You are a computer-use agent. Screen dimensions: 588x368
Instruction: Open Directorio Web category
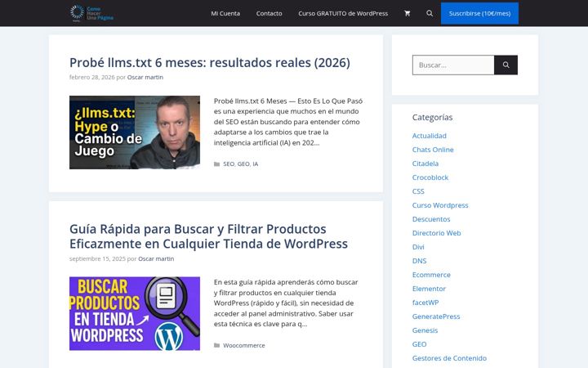click(x=436, y=233)
